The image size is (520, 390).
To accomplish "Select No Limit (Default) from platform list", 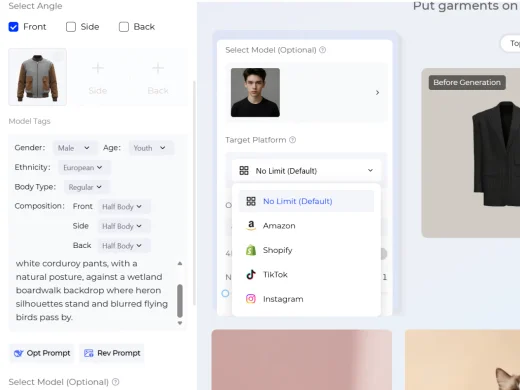I will [306, 201].
